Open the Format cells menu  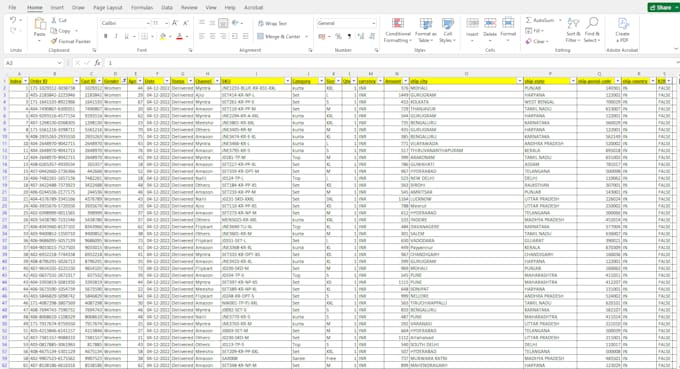pos(508,29)
